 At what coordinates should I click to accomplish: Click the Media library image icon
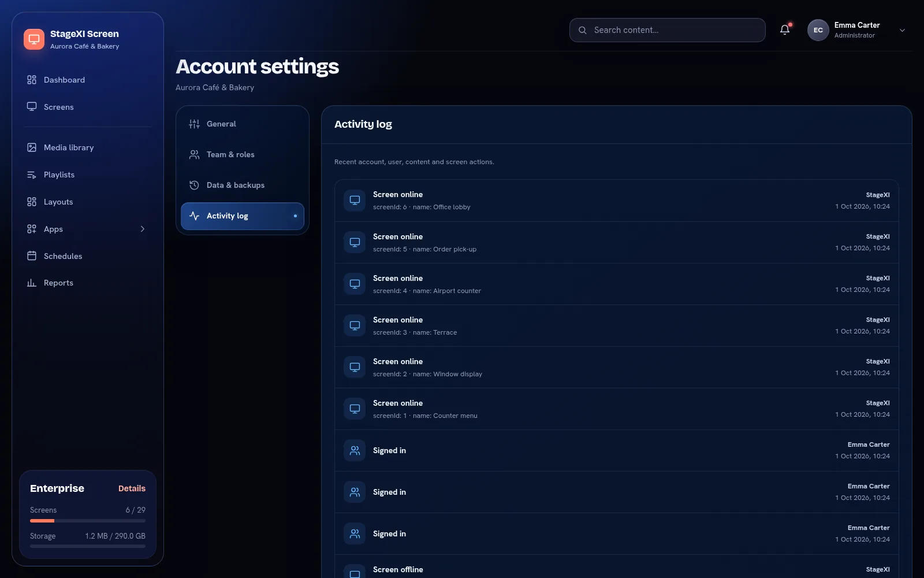(32, 147)
